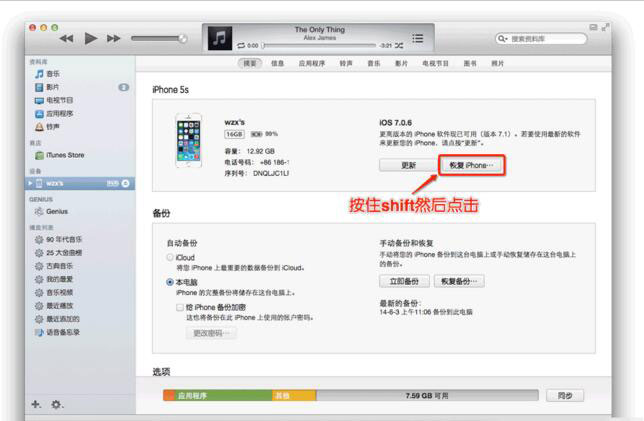Click the rewind/previous track button
The image size is (644, 421).
point(67,39)
